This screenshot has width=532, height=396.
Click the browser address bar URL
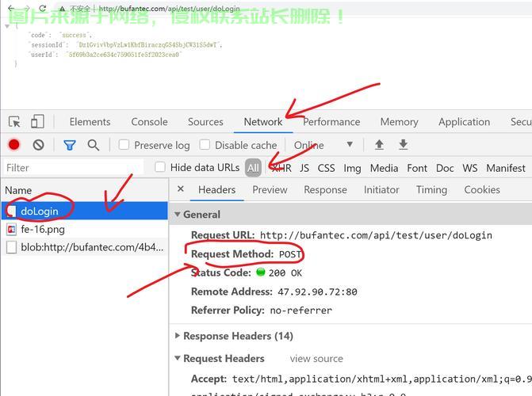170,9
